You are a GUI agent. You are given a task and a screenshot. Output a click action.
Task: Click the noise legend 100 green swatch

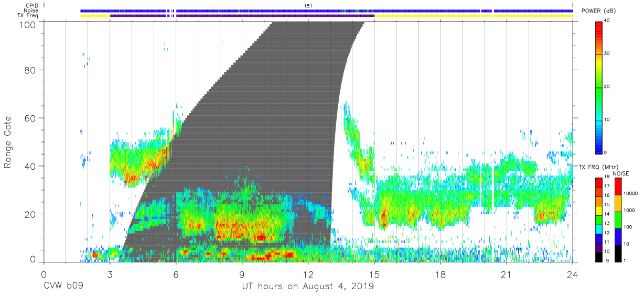618,219
